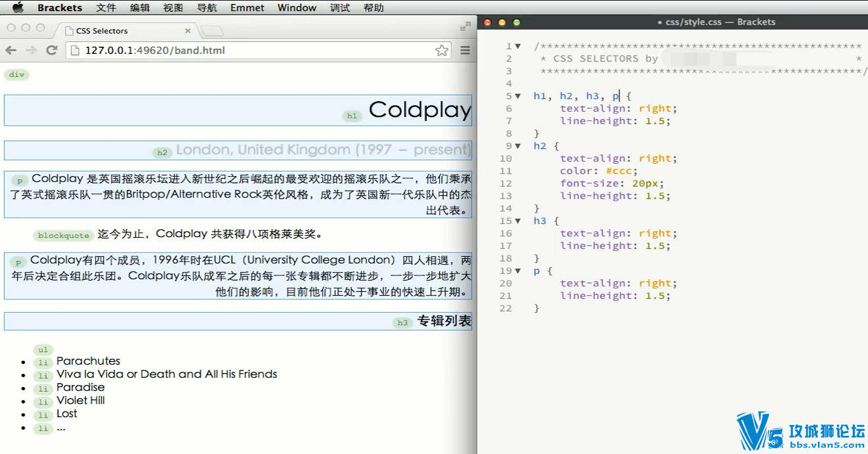Open the 编辑 menu
Screen dimensions: 868x454
click(140, 8)
